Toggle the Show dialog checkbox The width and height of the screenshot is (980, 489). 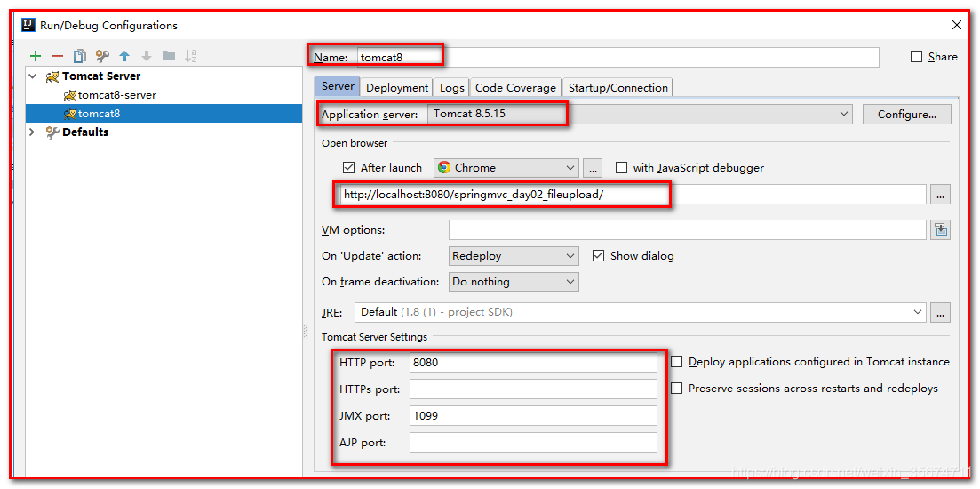click(x=598, y=256)
